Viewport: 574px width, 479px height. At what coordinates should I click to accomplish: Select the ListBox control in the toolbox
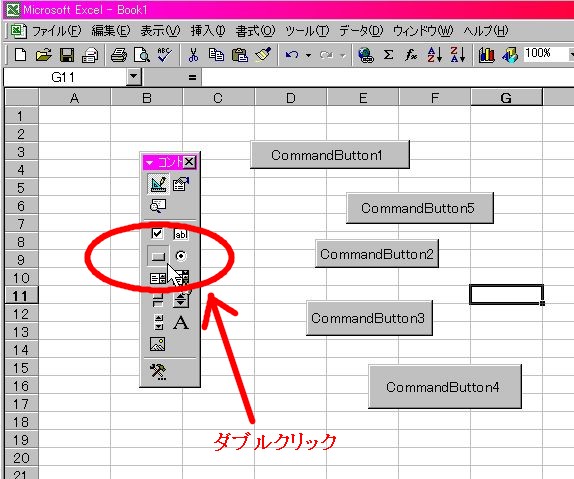point(158,279)
